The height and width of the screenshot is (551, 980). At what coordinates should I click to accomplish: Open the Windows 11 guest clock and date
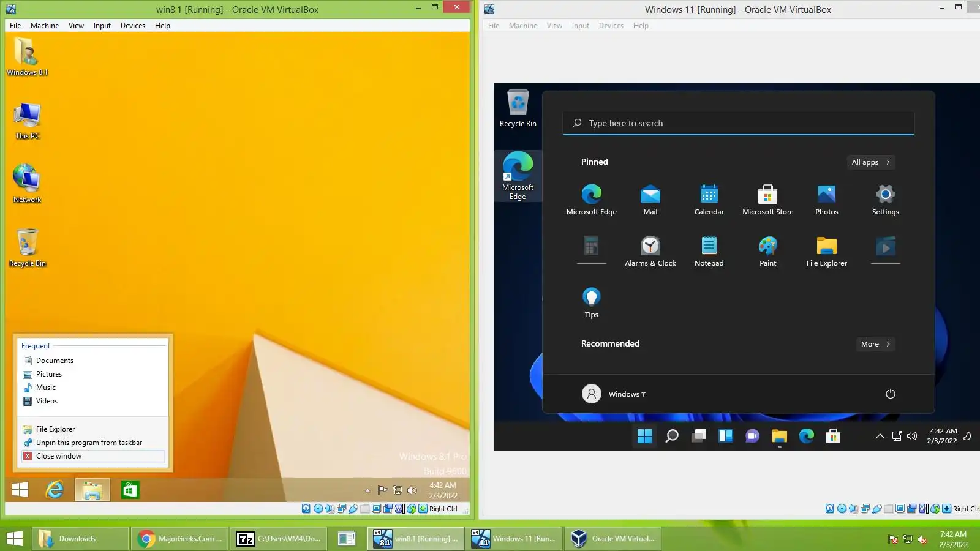pyautogui.click(x=942, y=436)
